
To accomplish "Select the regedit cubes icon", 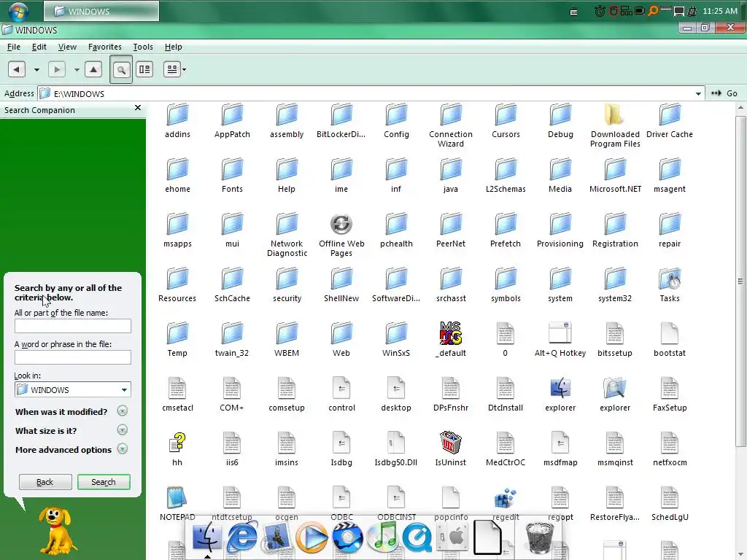I will pyautogui.click(x=505, y=497).
